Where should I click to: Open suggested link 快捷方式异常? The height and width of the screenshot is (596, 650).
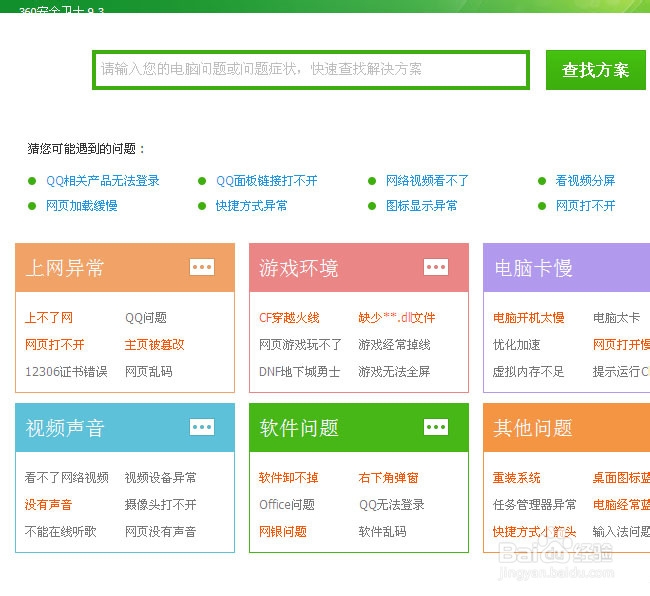[x=251, y=206]
